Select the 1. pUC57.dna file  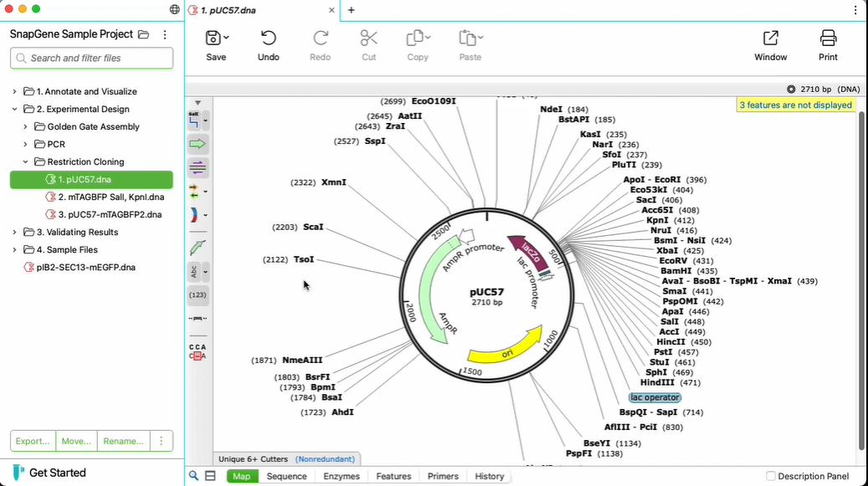91,180
